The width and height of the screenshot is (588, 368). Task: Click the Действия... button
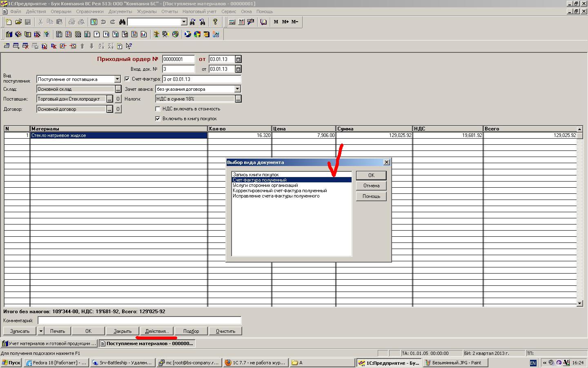pyautogui.click(x=157, y=331)
